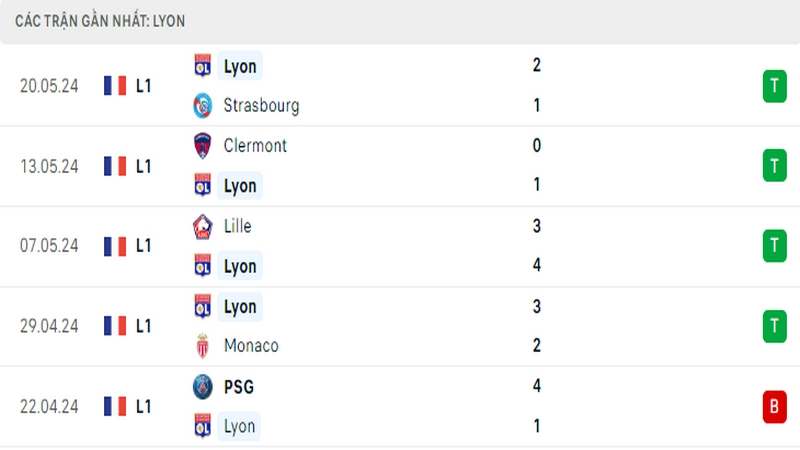The image size is (800, 450).
Task: Click French flag in the 13.05.24 row
Action: click(x=115, y=166)
